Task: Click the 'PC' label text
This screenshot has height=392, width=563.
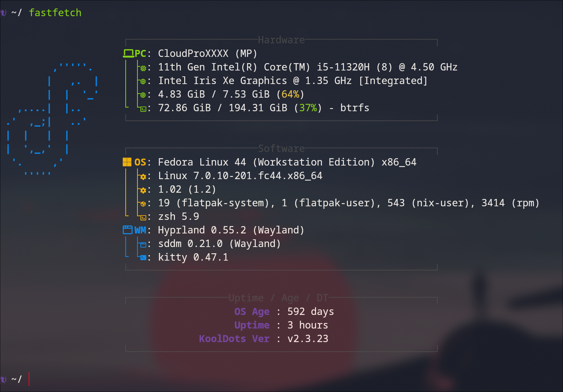Action: [x=140, y=54]
